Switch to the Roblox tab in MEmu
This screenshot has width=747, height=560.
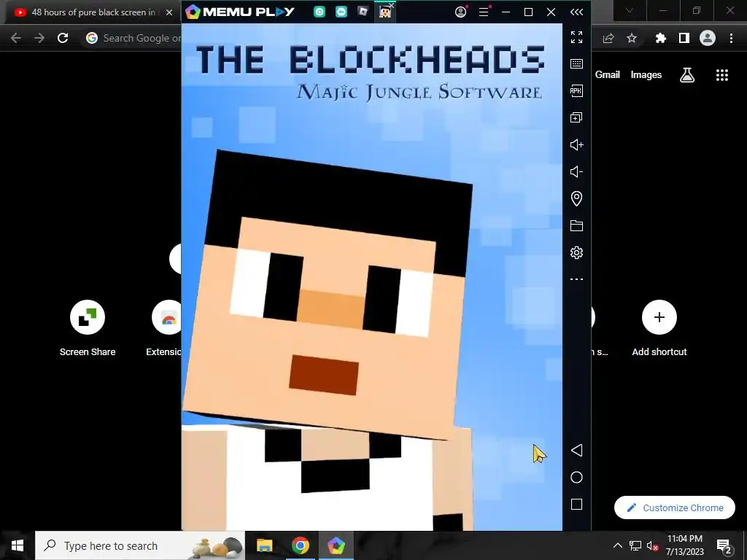363,12
